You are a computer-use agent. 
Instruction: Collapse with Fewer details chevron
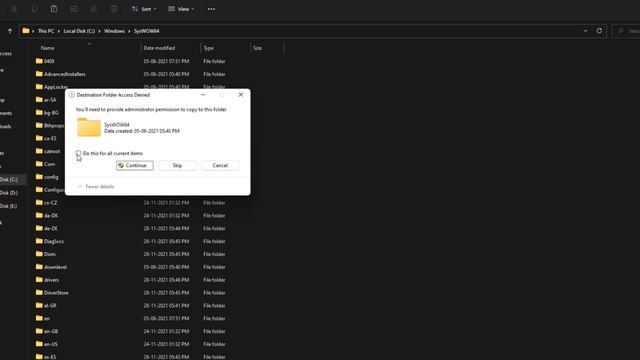click(x=80, y=187)
